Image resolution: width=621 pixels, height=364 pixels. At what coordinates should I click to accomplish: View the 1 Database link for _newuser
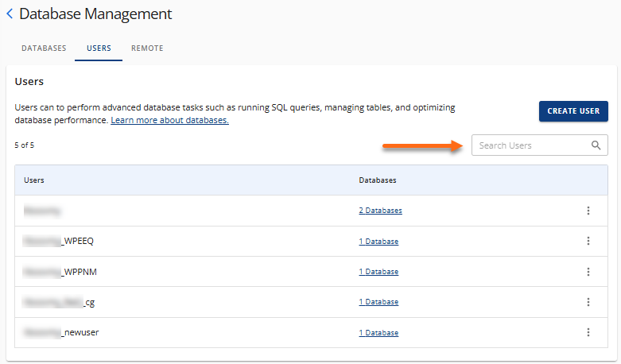pyautogui.click(x=378, y=332)
